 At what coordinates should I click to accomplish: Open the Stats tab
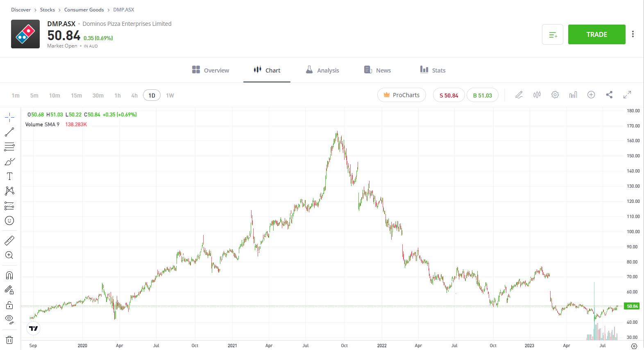point(433,70)
